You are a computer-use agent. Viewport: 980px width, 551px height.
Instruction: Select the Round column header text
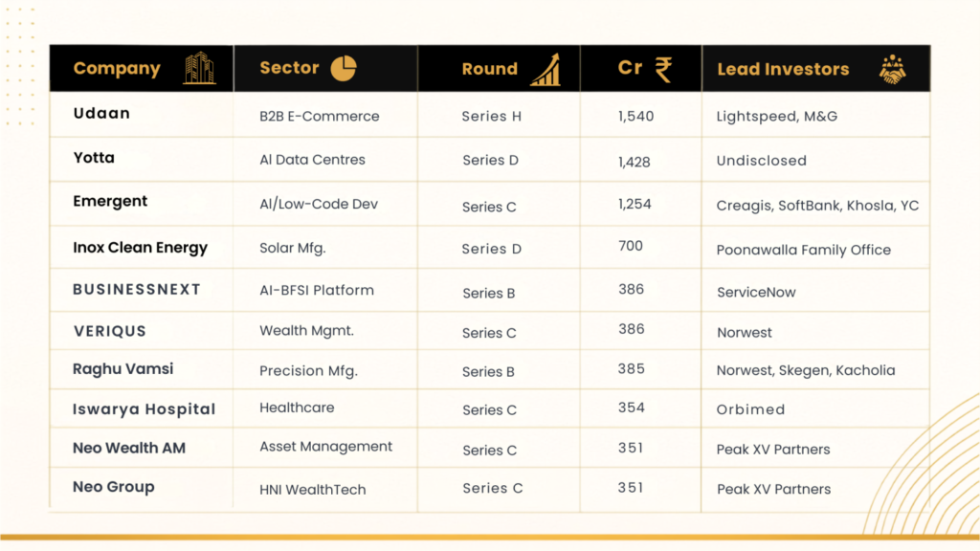489,69
